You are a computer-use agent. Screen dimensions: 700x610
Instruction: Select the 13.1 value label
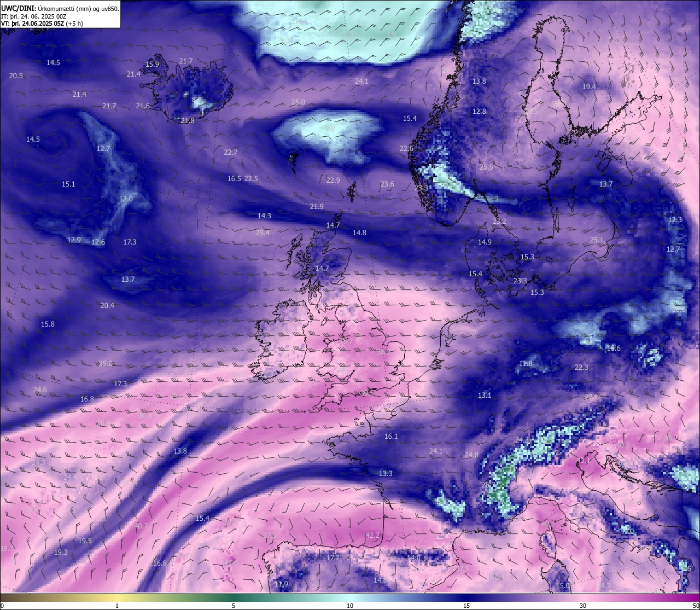[485, 396]
